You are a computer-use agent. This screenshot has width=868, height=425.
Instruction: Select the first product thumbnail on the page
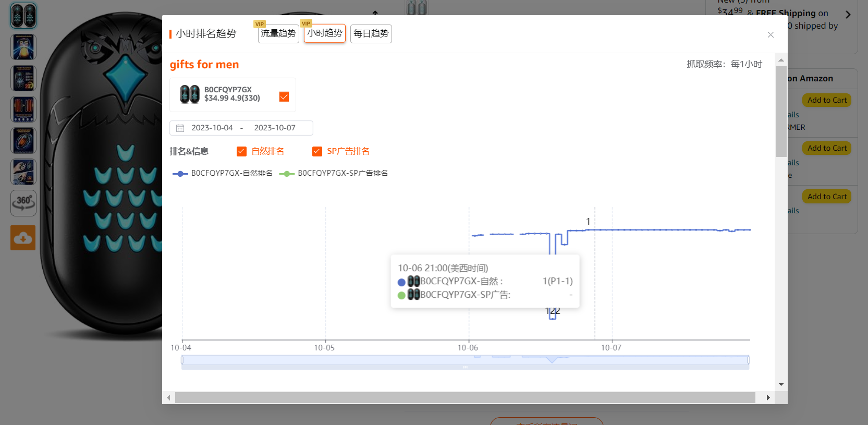coord(23,16)
